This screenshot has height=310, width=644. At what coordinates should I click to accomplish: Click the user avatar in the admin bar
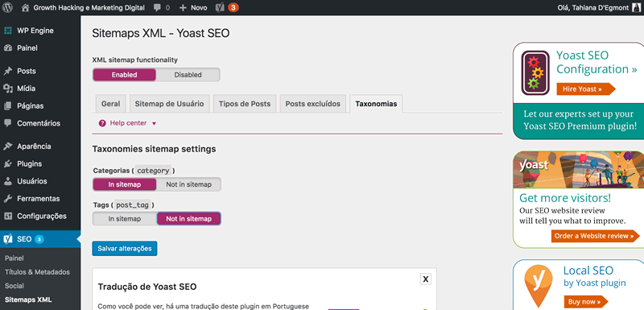coord(636,7)
